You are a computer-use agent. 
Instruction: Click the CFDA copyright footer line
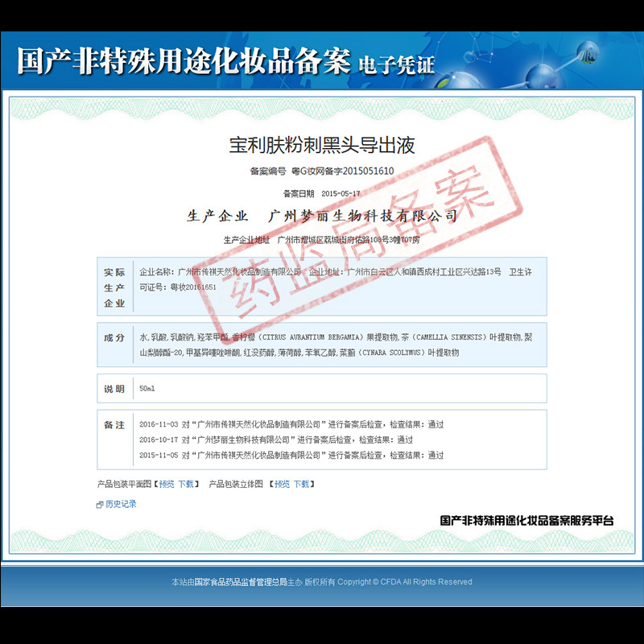pyautogui.click(x=322, y=582)
